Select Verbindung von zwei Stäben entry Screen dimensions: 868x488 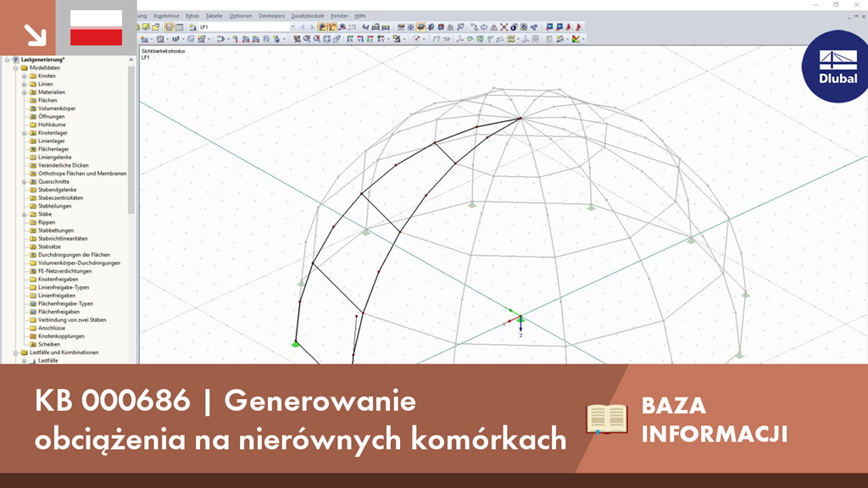point(72,319)
